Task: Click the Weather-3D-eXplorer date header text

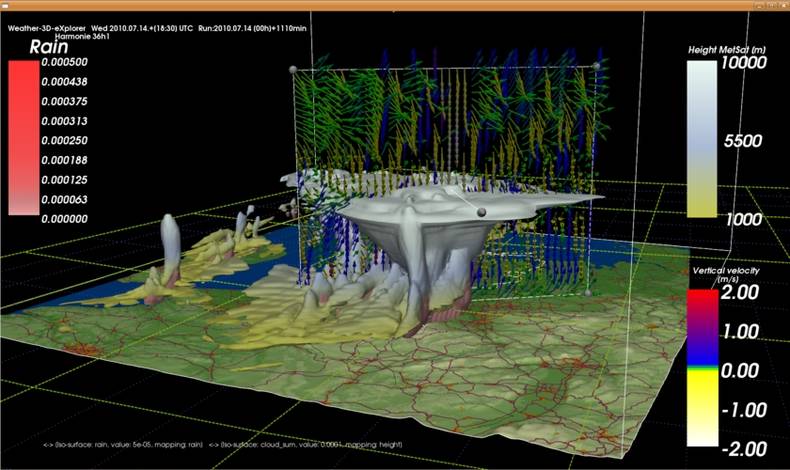Action: [x=157, y=28]
